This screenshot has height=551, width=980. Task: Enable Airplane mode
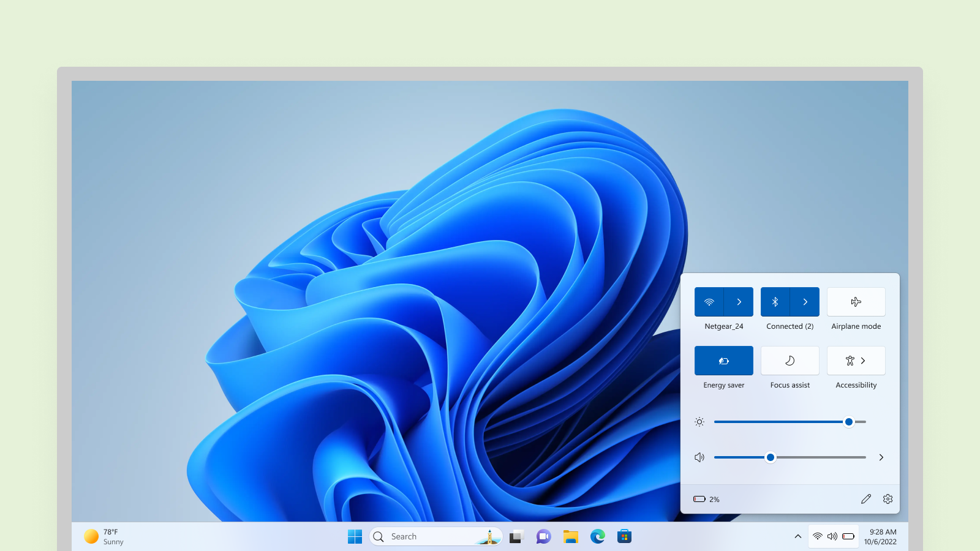856,302
